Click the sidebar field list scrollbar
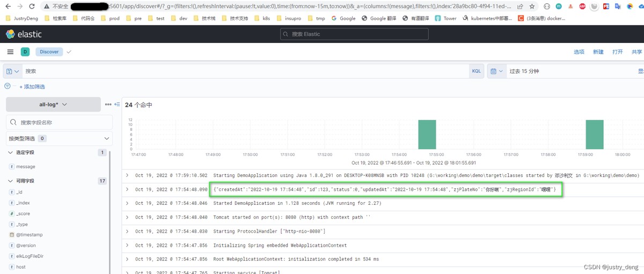Viewport: 644px width, 274px height. [111, 212]
